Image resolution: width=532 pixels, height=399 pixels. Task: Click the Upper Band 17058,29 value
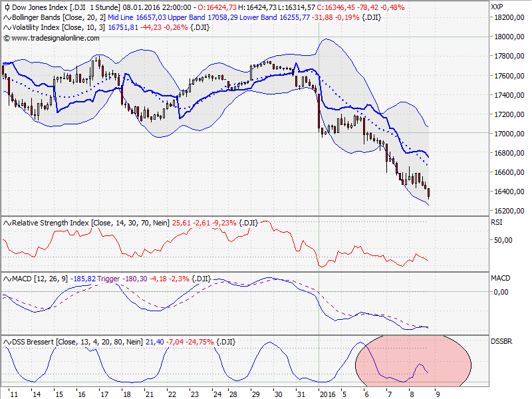tap(221, 18)
